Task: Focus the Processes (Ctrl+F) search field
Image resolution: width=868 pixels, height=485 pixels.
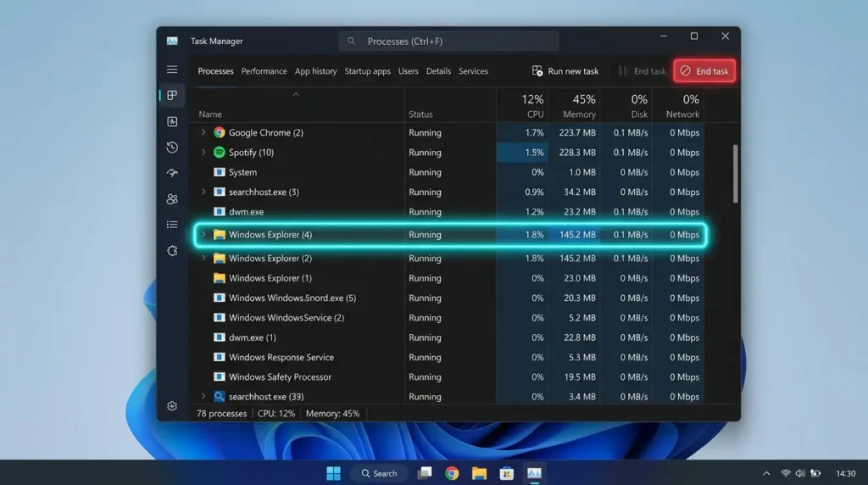Action: 448,41
